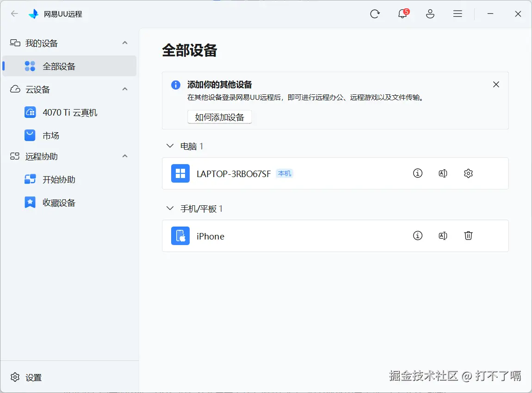Open 4070 Ti 云真机 in sidebar
This screenshot has width=532, height=393.
69,112
